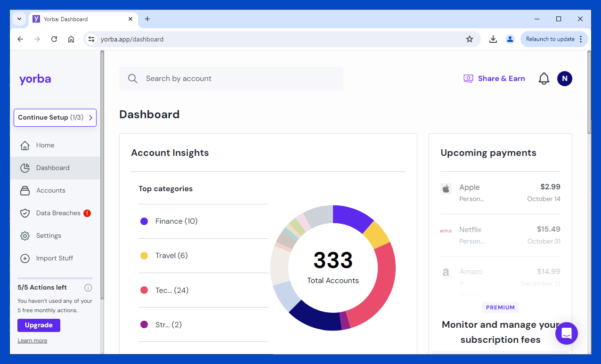Click the Netflix logo in Upcoming payments
The width and height of the screenshot is (601, 364).
click(x=446, y=231)
